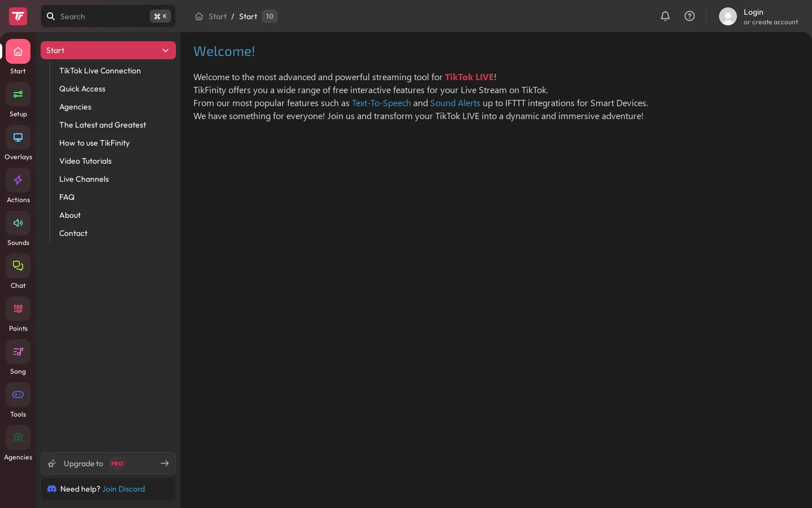Click the PRO badge on the upgrade button
The image size is (812, 508).
[117, 463]
